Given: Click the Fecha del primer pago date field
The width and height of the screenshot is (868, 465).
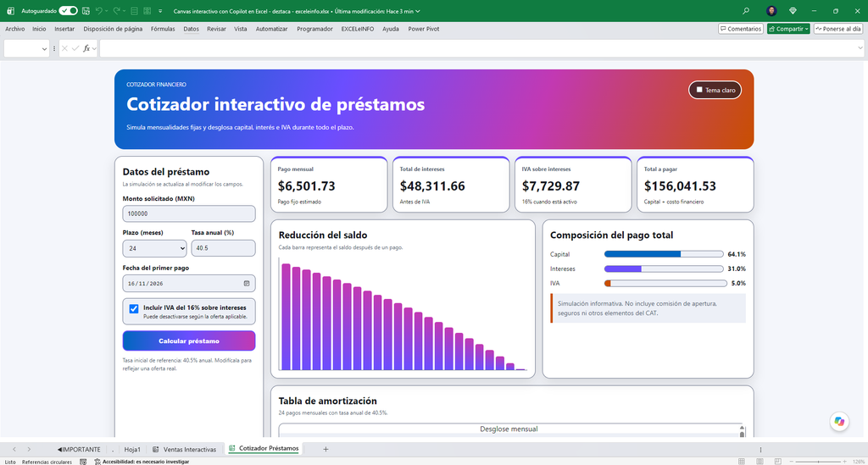Looking at the screenshot, I should [x=189, y=283].
